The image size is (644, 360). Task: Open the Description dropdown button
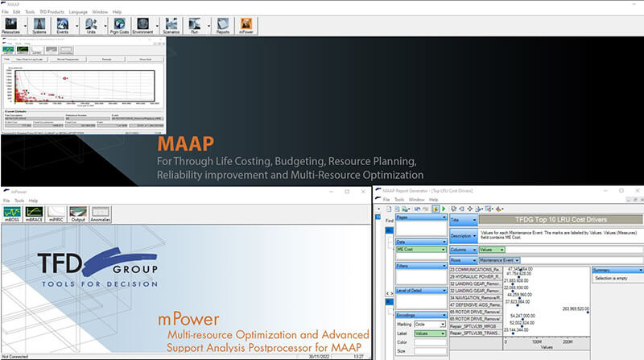pyautogui.click(x=464, y=236)
